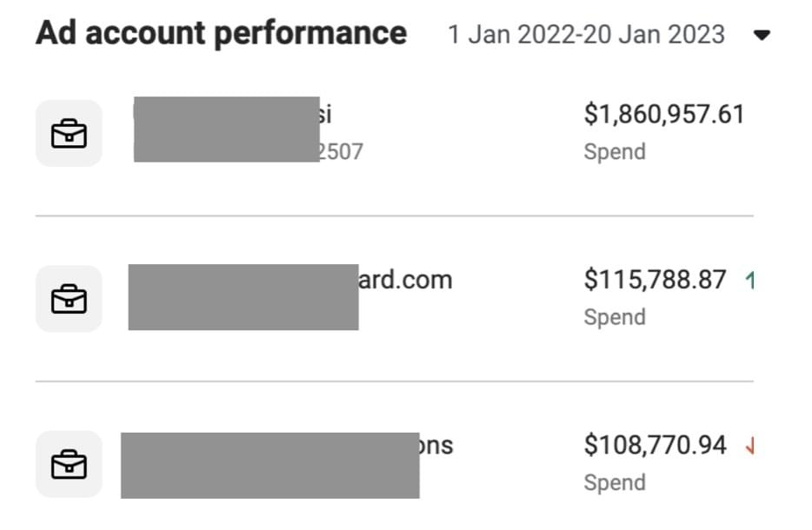Click the gray redacted block beside ard.com

(x=243, y=297)
